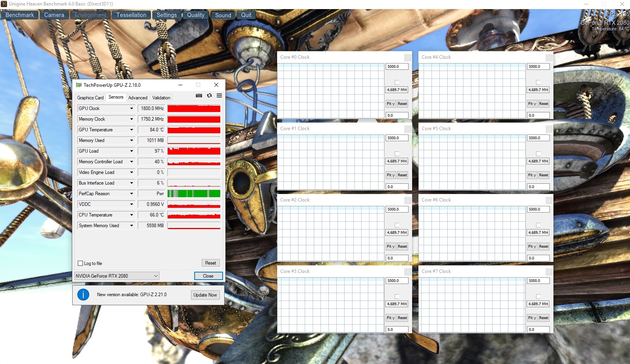Open the Sound menu in Heaven

(223, 15)
